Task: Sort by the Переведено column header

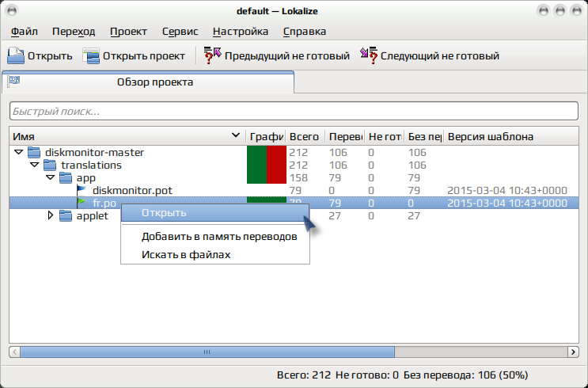Action: [x=345, y=136]
